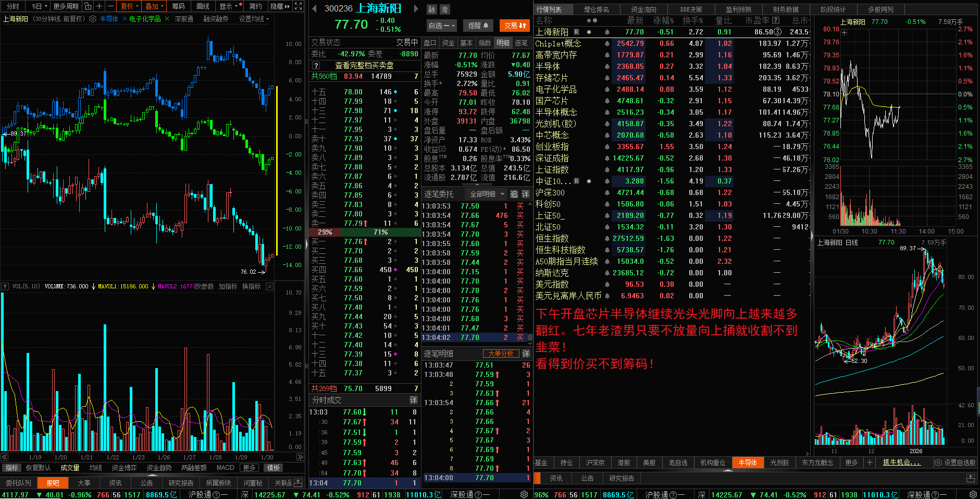Toggle the 指标 indicator button
This screenshot has height=499, width=980.
point(11,468)
